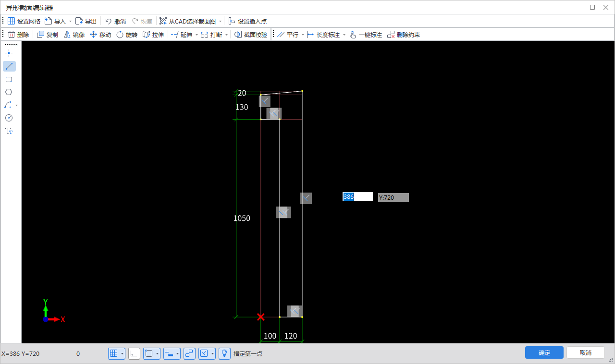Click the Y:720 coordinate field
The image size is (615, 364).
(x=393, y=197)
